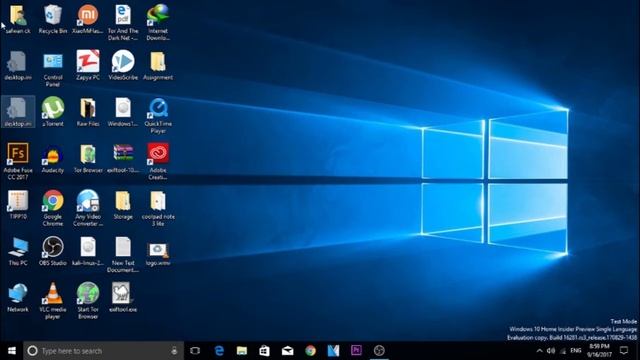Select the Windows1... disc image file

[123, 112]
